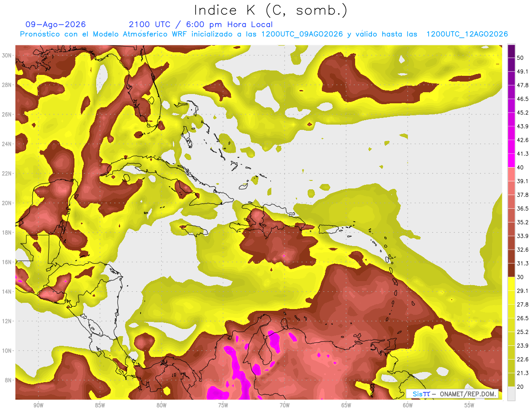Click the latitude axis label "24N"
The width and height of the screenshot is (532, 411).
7,144
